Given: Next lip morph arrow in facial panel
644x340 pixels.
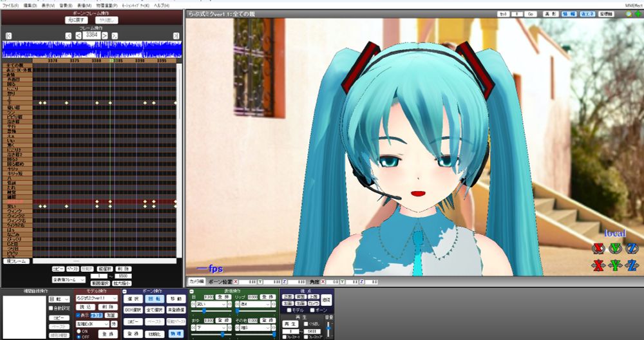Looking at the screenshot, I should click(x=274, y=305).
